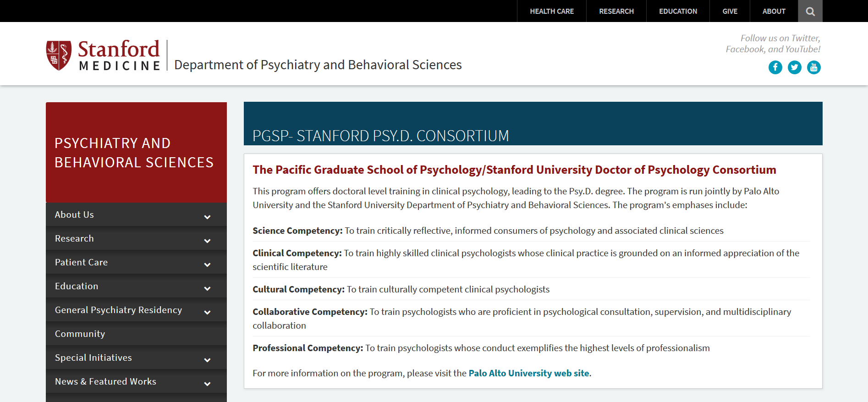868x402 pixels.
Task: Click the PGSP- Stanford Psy.D. Consortium heading
Action: [380, 136]
